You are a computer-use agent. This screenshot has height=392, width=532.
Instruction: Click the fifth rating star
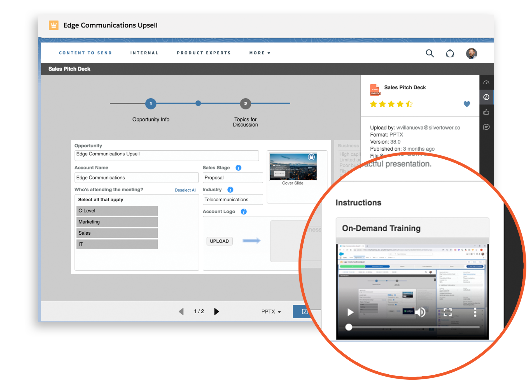pyautogui.click(x=409, y=104)
